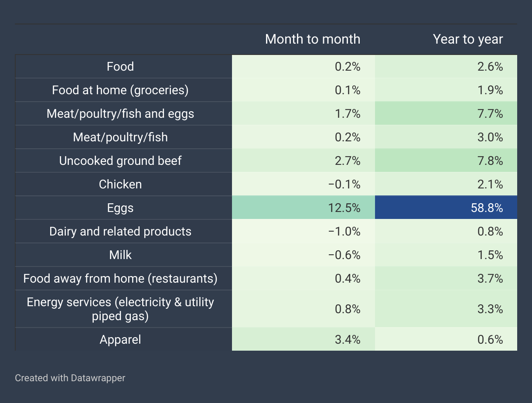
Task: Click the 3.7% restaurants yearly cell
Action: 446,279
